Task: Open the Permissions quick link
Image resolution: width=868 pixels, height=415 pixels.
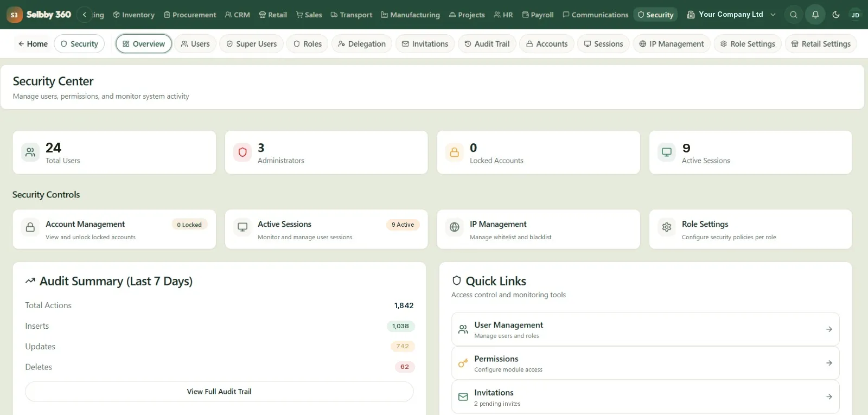Action: pos(645,363)
